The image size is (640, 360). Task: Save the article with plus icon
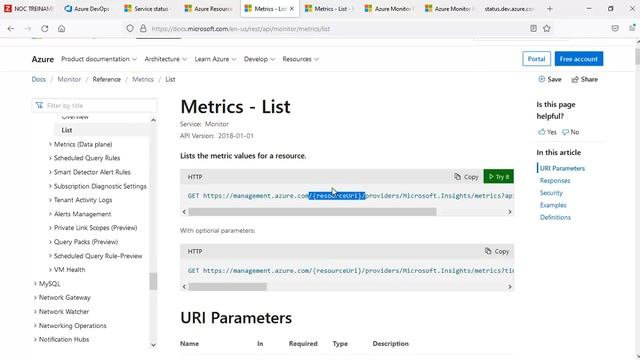coord(550,79)
